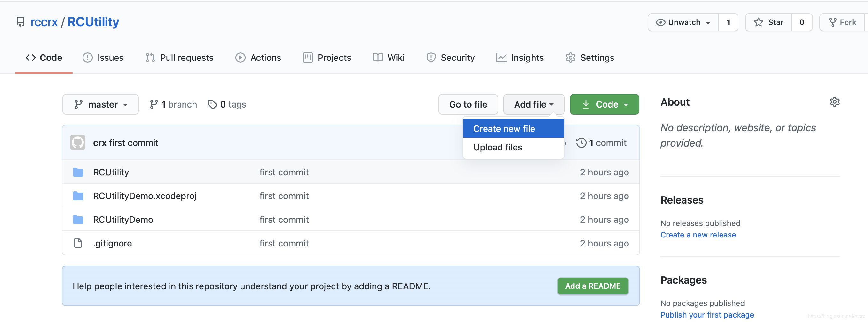Click the watcher count showing 1

tap(728, 22)
